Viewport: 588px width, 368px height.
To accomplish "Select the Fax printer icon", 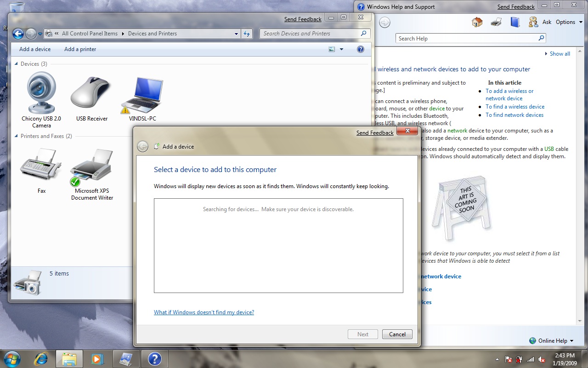I will tap(41, 166).
